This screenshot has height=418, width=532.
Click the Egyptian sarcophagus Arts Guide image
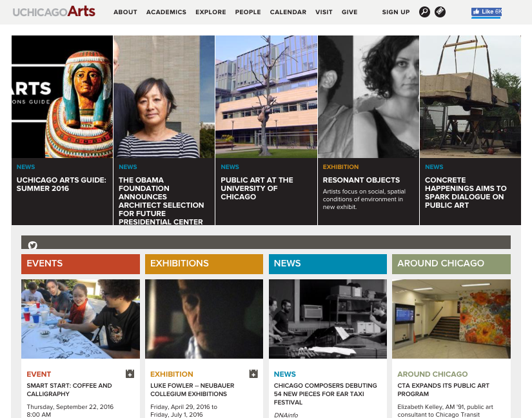[62, 97]
